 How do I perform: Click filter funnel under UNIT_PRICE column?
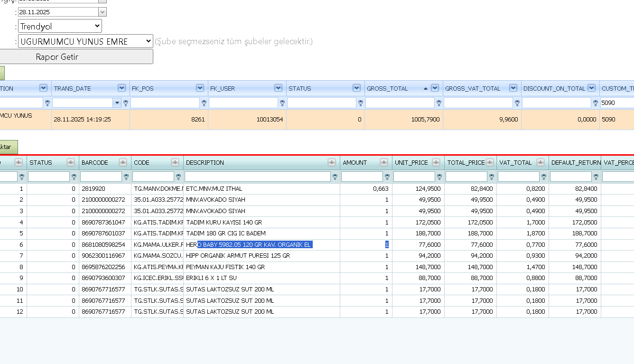click(x=439, y=177)
